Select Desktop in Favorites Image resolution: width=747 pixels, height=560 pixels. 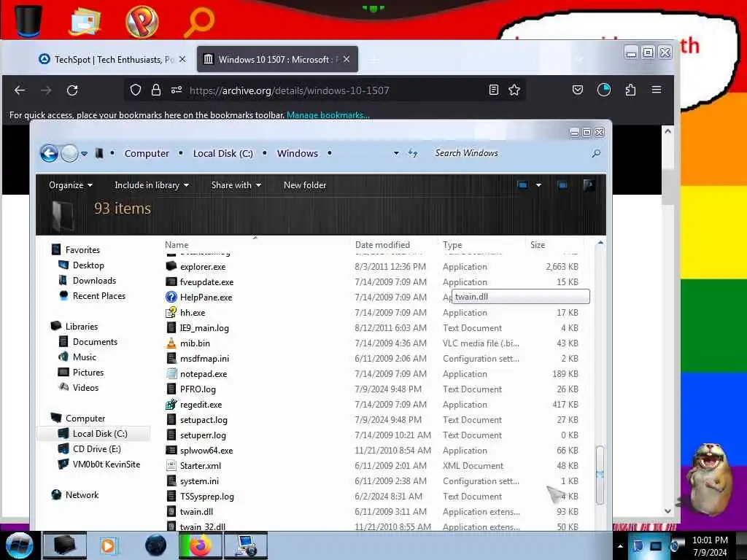coord(88,265)
